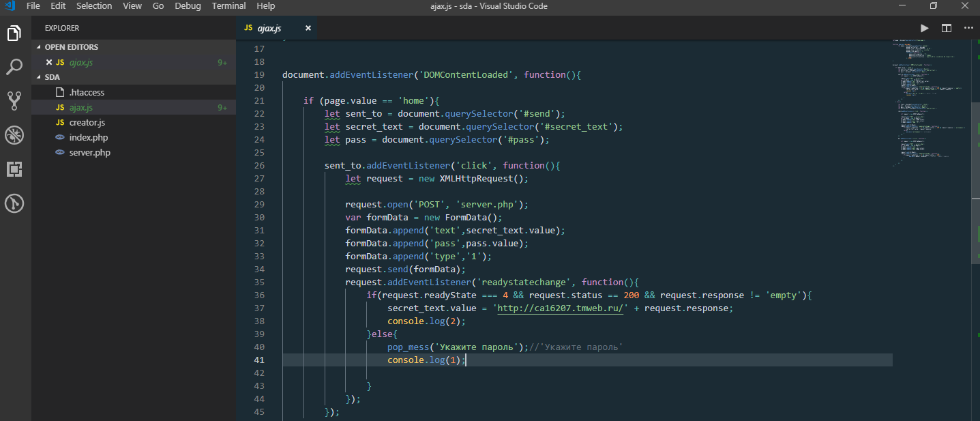Click line number 41 in gutter
Screen dimensions: 980x421
tap(258, 360)
